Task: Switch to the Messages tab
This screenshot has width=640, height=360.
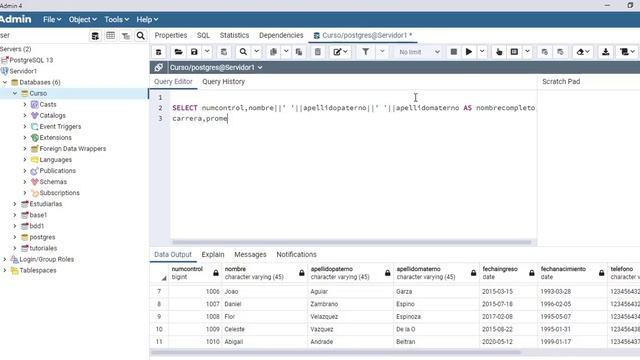Action: [250, 255]
